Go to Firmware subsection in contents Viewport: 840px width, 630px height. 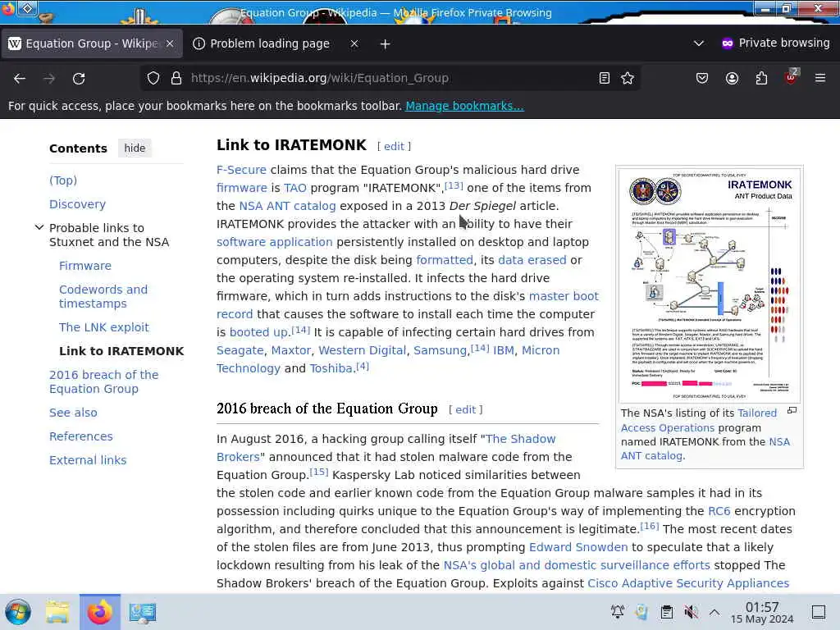(x=85, y=266)
